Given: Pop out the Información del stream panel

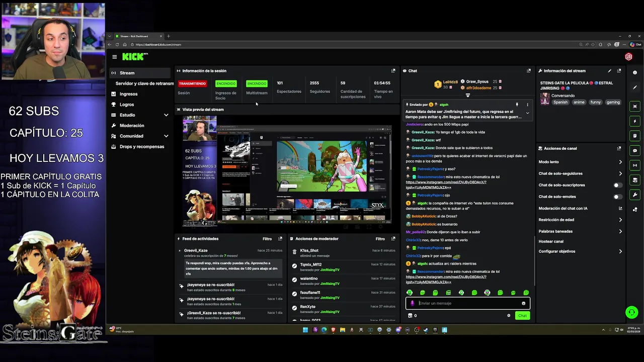Looking at the screenshot, I should coord(619,71).
